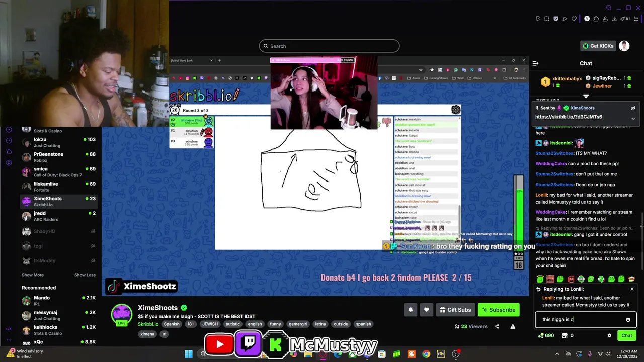
Task: Collapse sidebar with Show Less
Action: [x=85, y=275]
